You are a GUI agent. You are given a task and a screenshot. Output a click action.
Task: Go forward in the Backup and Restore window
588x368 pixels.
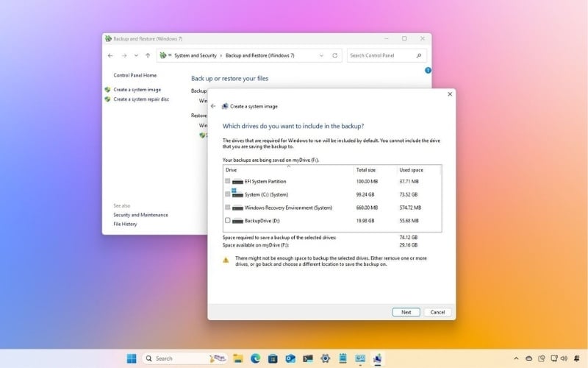coord(124,56)
